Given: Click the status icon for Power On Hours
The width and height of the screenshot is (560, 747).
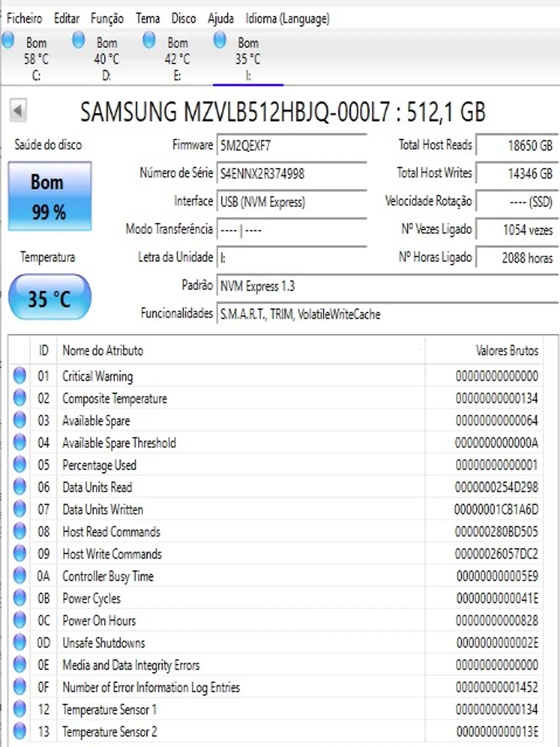Looking at the screenshot, I should point(20,620).
